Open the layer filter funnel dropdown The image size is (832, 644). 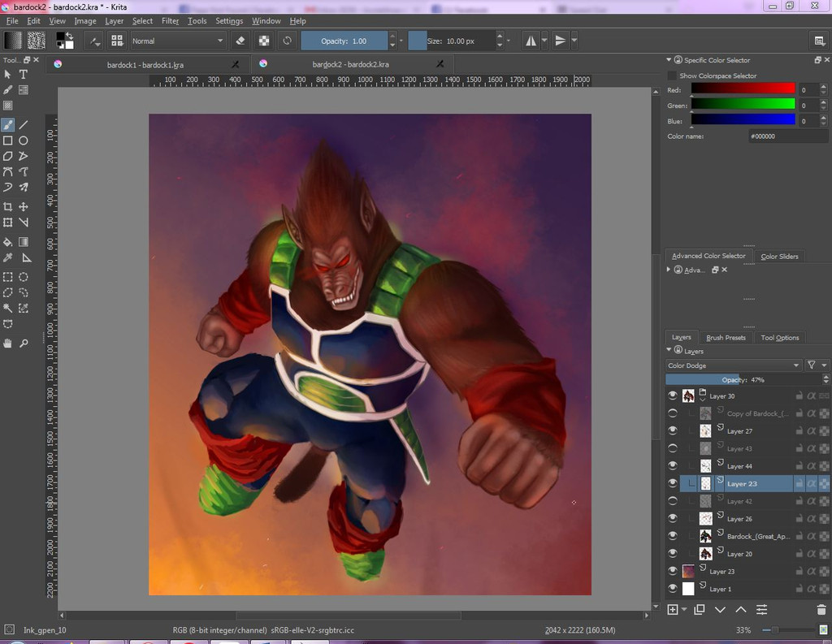817,365
